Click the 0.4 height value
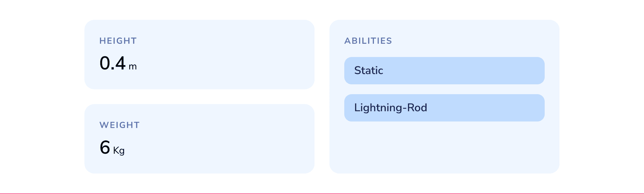 [x=112, y=63]
